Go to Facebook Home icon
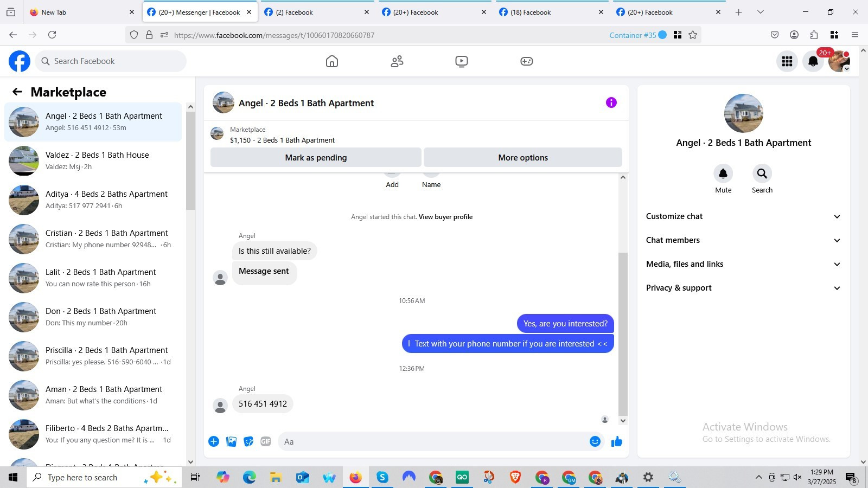 (x=332, y=61)
